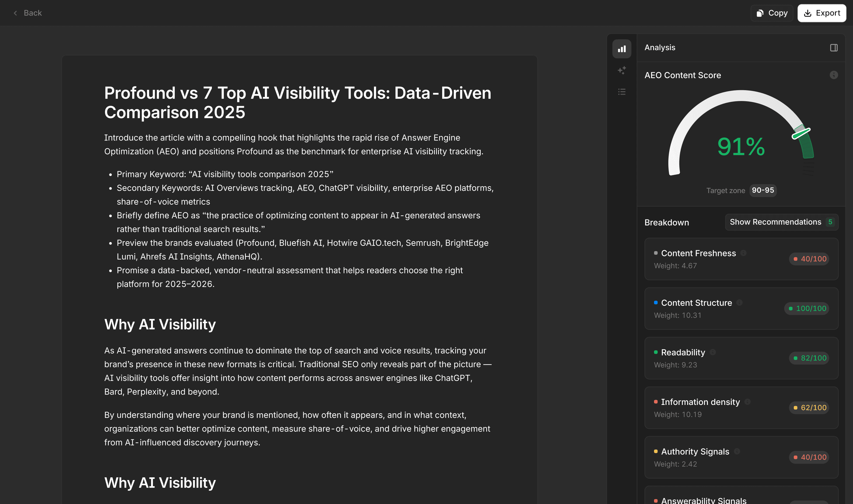Click Readability info icon
The image size is (853, 504).
click(713, 352)
